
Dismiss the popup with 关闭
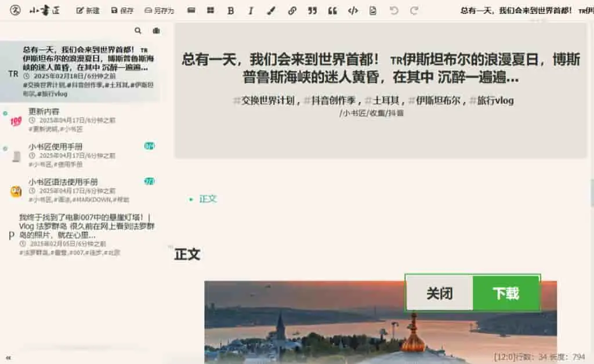tap(440, 293)
